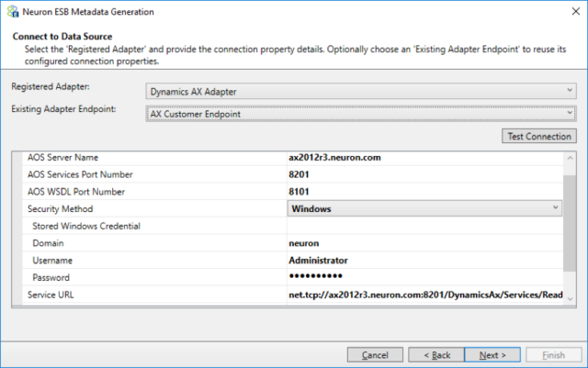Click the Neuron ESB title bar icon
The width and height of the screenshot is (588, 368).
tap(13, 12)
